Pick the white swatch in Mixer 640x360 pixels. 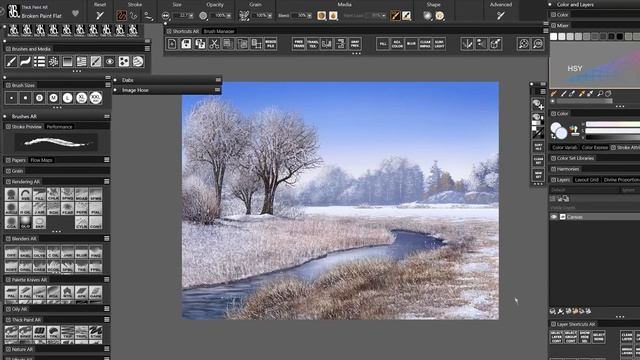coord(553,37)
